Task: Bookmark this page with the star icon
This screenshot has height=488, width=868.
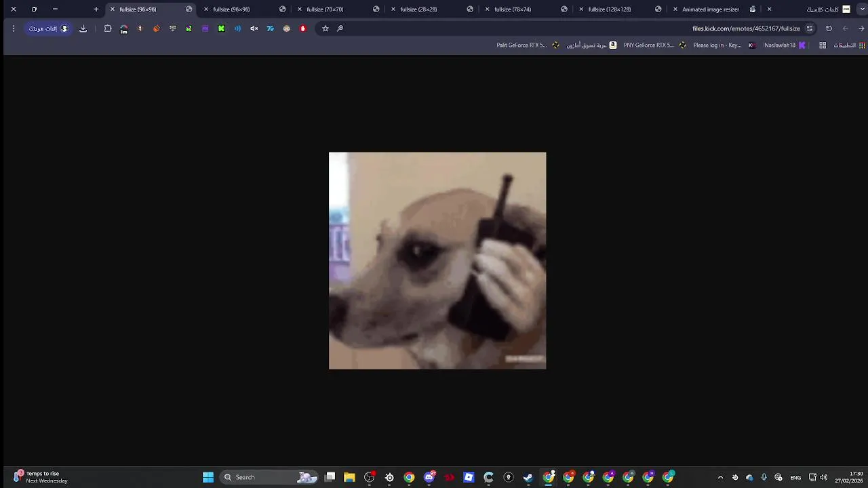Action: (325, 28)
